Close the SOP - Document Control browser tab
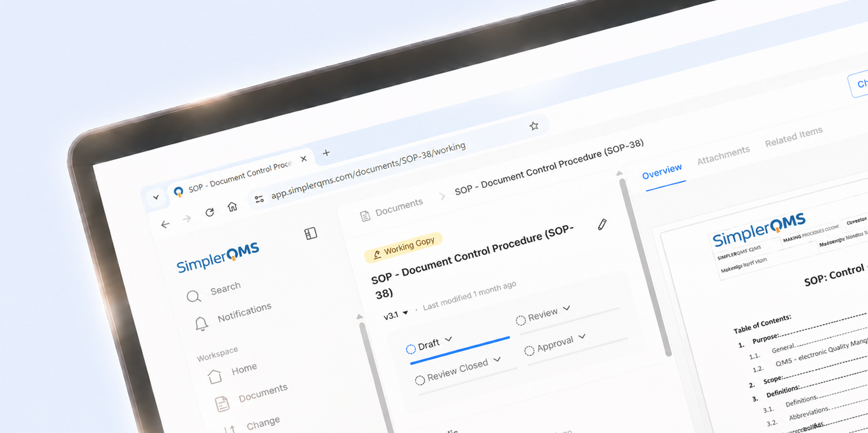The image size is (868, 433). click(304, 159)
